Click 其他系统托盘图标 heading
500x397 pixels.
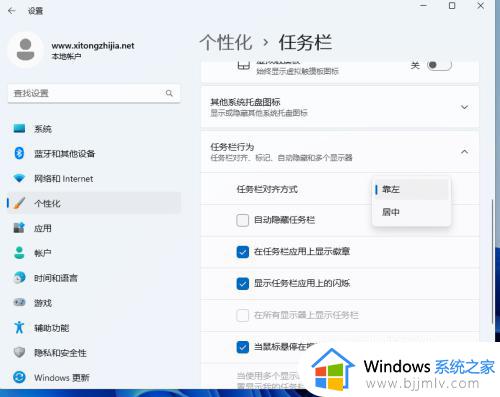[x=245, y=102]
